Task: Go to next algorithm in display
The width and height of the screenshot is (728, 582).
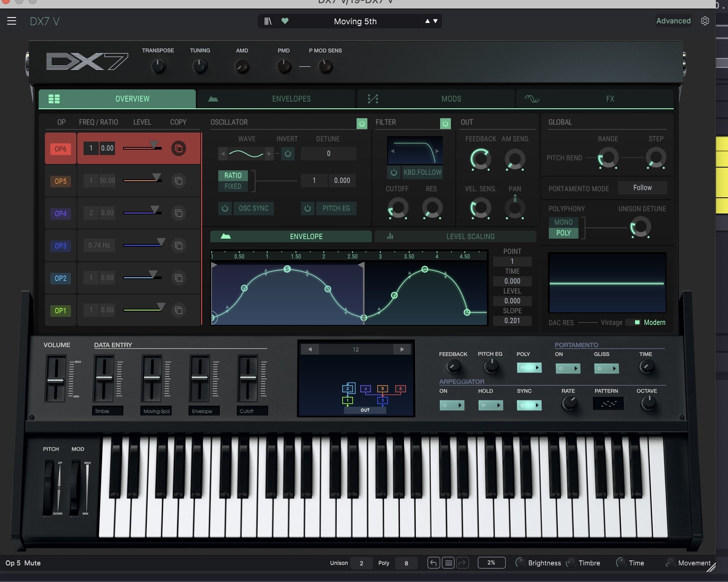Action: [x=402, y=349]
